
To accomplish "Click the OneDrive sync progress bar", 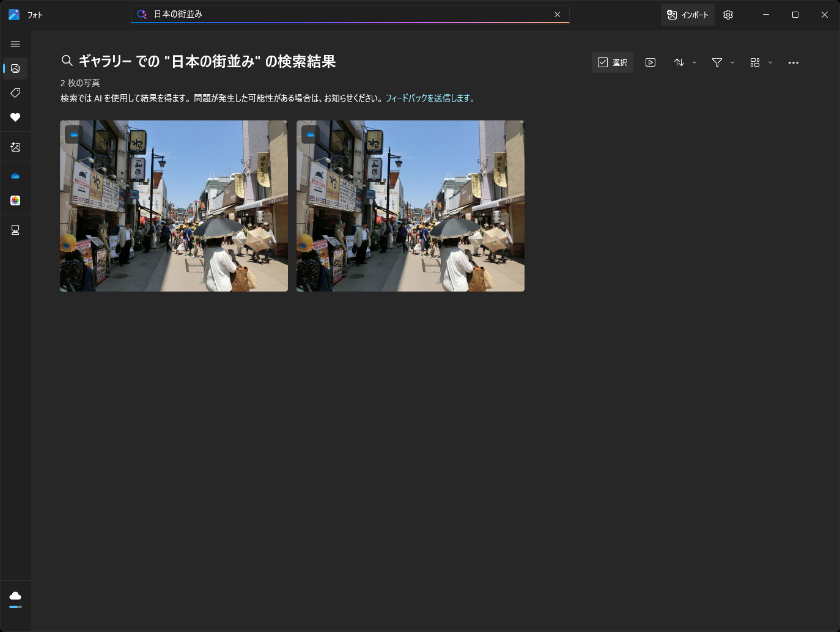I will pyautogui.click(x=15, y=608).
